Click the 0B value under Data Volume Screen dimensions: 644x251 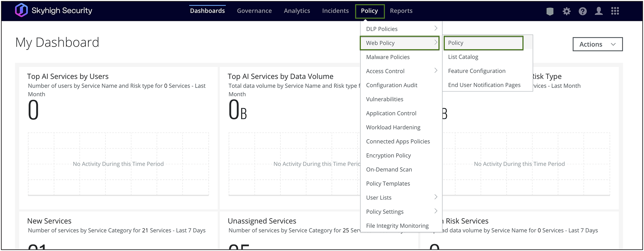tap(238, 110)
